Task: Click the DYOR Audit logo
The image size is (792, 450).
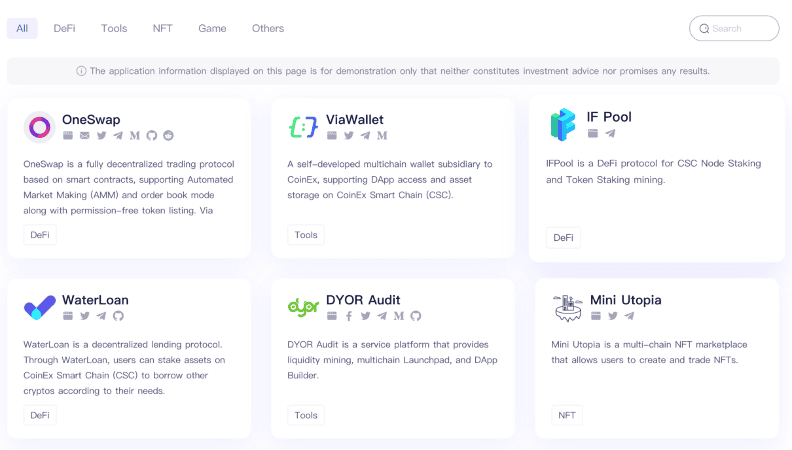Action: [303, 307]
